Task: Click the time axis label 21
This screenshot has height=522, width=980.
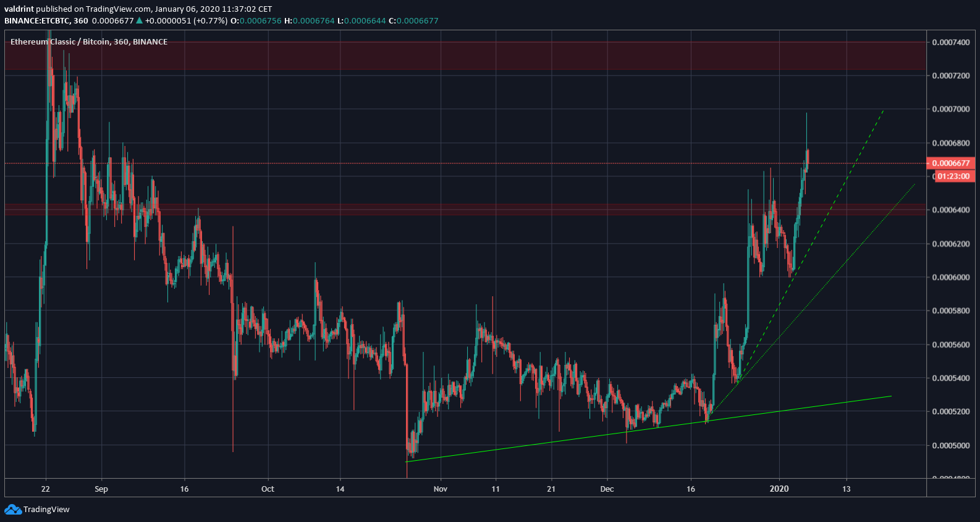Action: coord(551,489)
